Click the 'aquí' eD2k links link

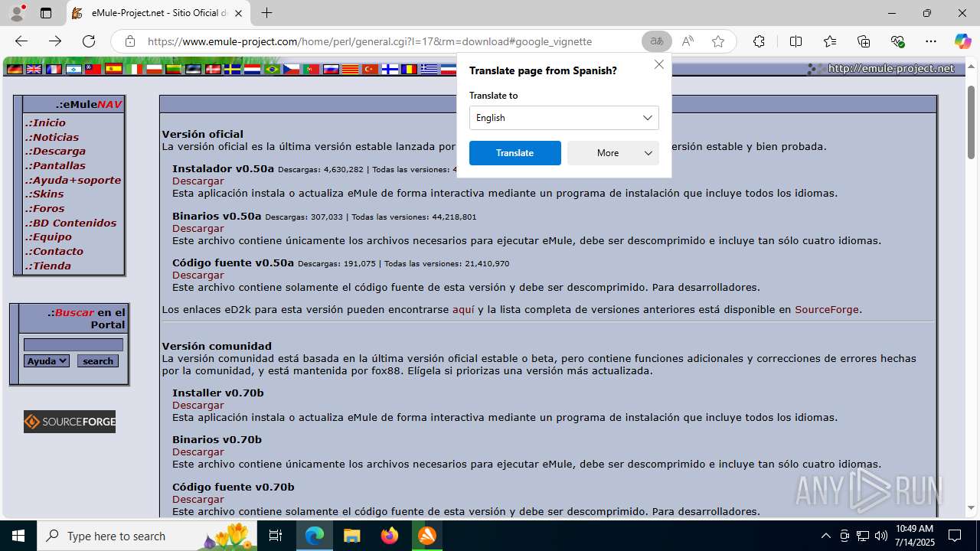pos(463,310)
